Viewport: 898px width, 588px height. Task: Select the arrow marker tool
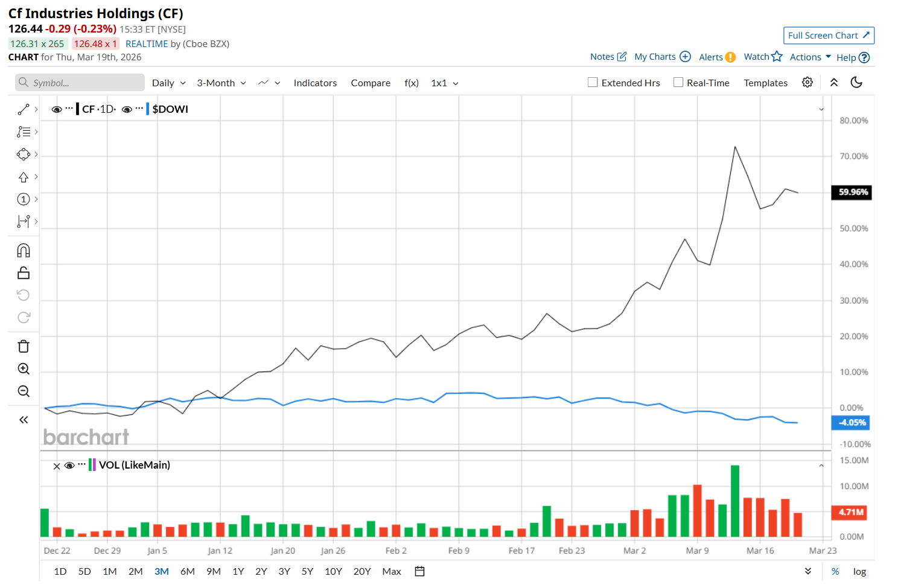[24, 177]
